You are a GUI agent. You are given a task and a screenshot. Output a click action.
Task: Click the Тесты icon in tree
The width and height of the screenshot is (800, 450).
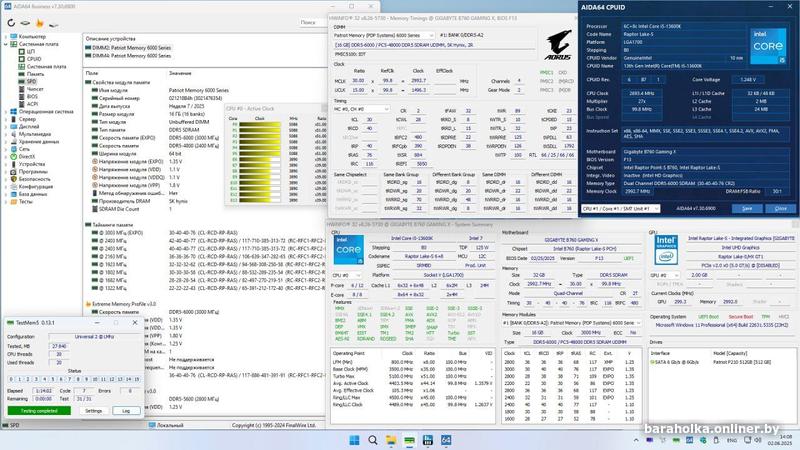14,202
